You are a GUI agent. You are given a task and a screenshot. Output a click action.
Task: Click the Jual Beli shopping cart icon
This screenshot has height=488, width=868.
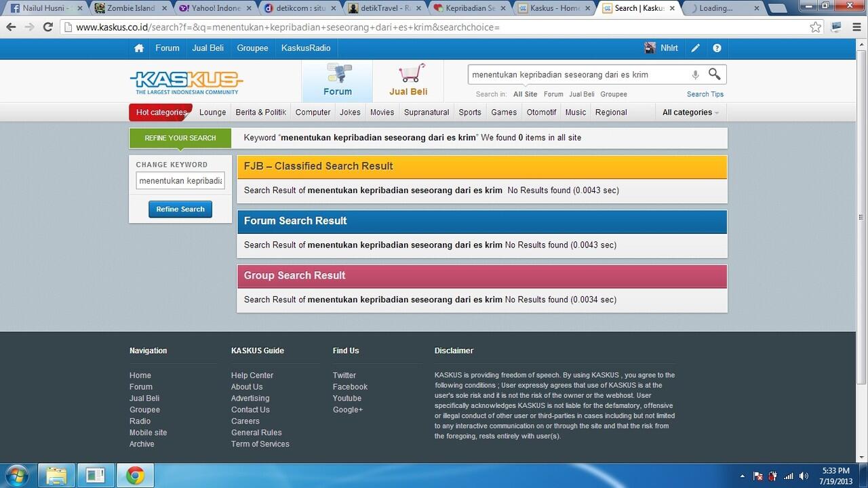[x=411, y=74]
